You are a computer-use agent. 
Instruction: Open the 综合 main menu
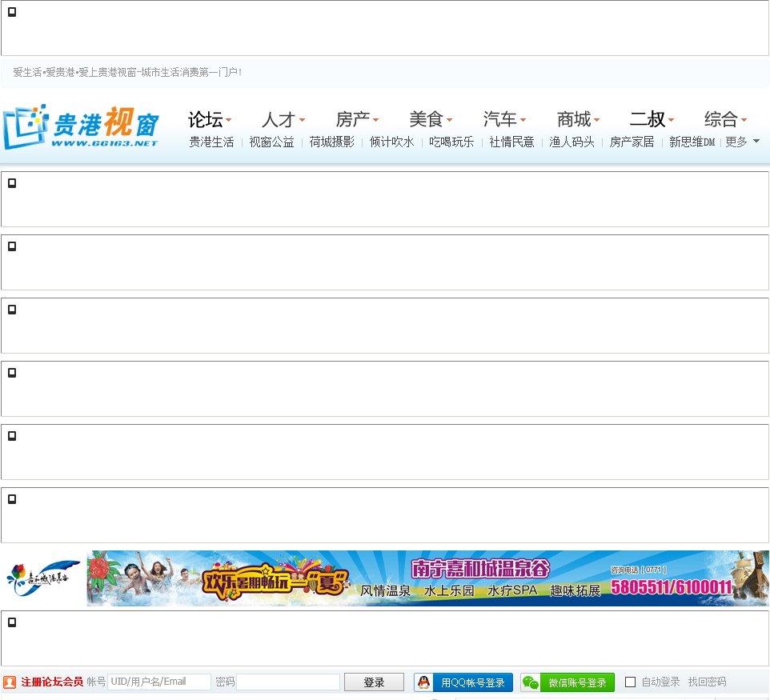[721, 119]
